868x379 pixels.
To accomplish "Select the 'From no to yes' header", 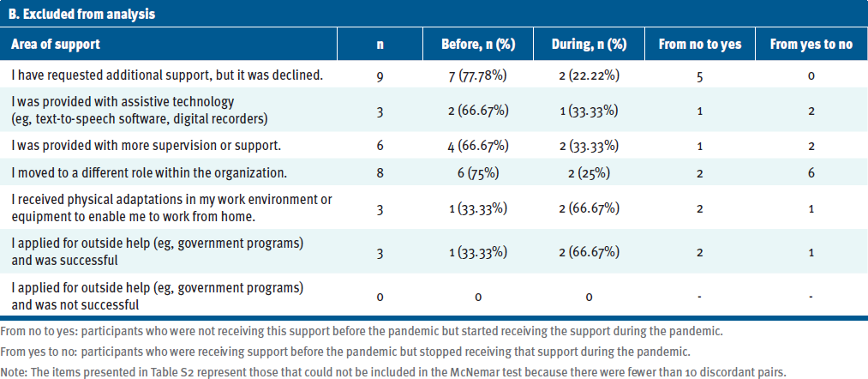I will (700, 45).
